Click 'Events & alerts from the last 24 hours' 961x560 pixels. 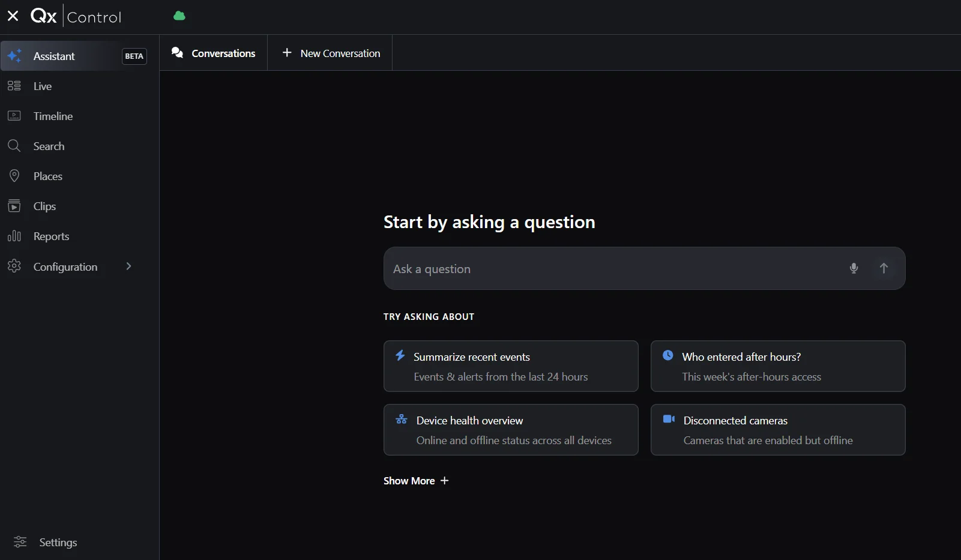pyautogui.click(x=501, y=377)
